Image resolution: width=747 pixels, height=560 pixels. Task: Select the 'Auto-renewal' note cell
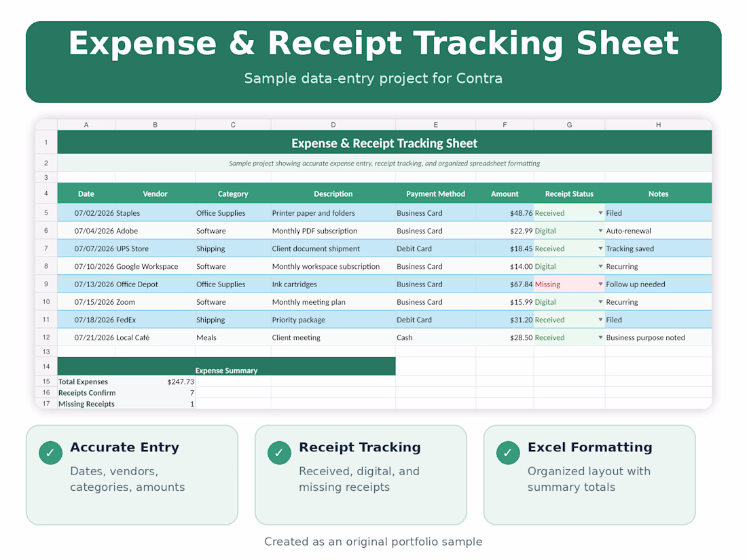coord(659,231)
